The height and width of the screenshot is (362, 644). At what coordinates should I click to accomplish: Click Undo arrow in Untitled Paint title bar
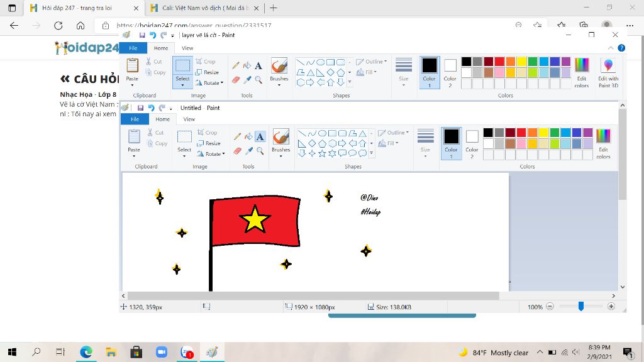click(151, 108)
